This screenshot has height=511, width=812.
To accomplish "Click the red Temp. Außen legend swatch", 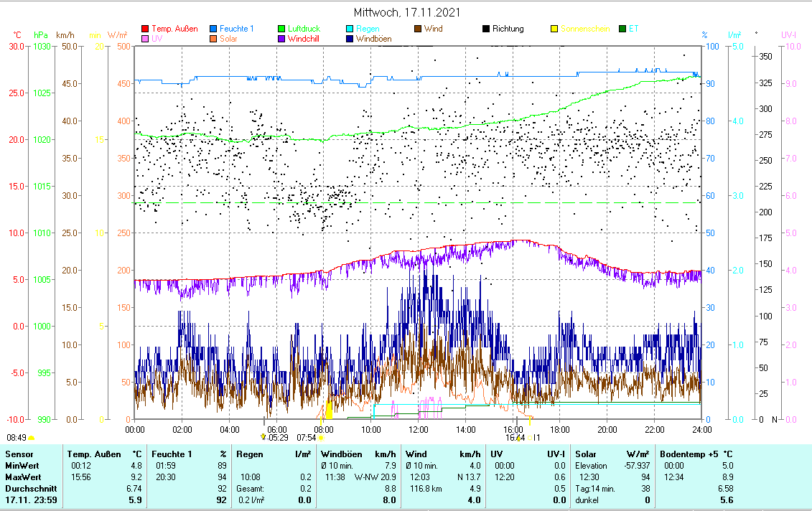I will pos(145,29).
